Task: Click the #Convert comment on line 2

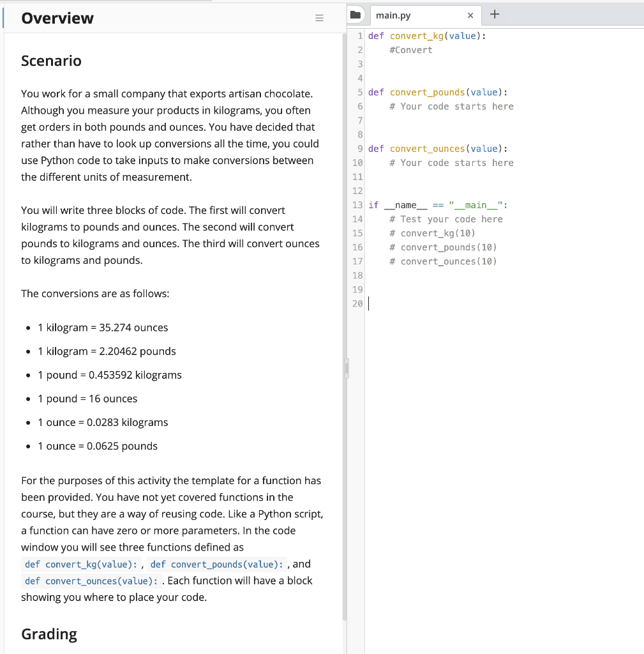Action: point(410,50)
